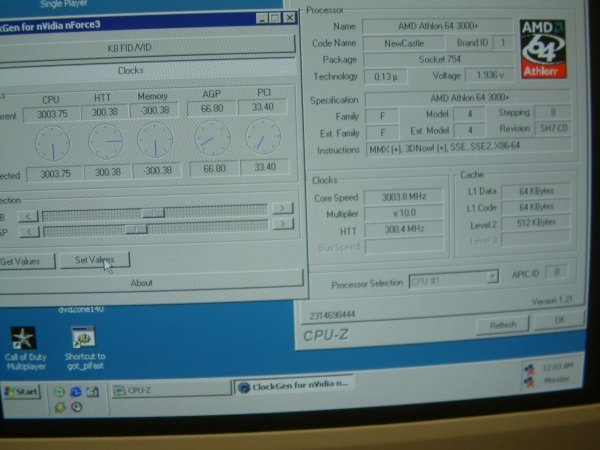The image size is (600, 450).
Task: Click the AGP clock dial in ClockGen
Action: click(212, 138)
